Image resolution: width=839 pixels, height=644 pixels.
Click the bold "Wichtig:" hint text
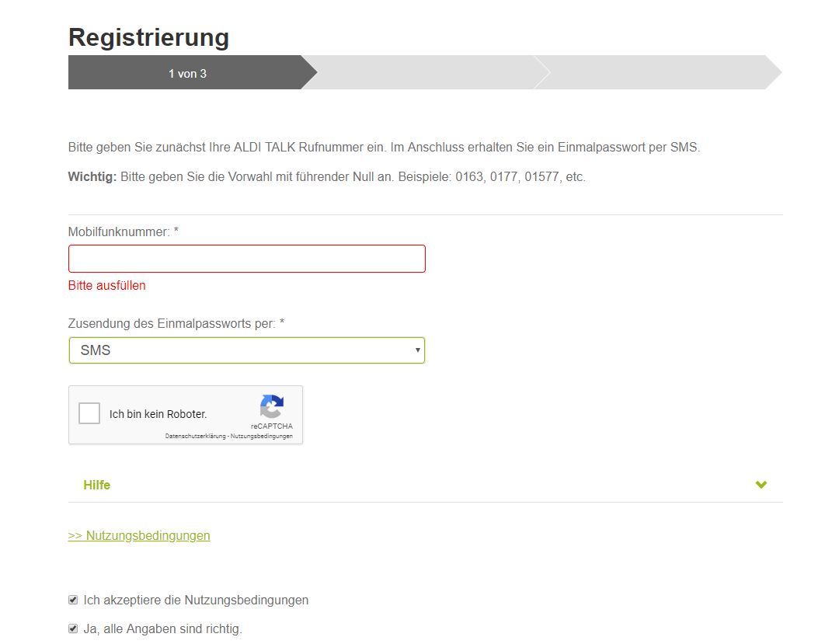pyautogui.click(x=92, y=177)
